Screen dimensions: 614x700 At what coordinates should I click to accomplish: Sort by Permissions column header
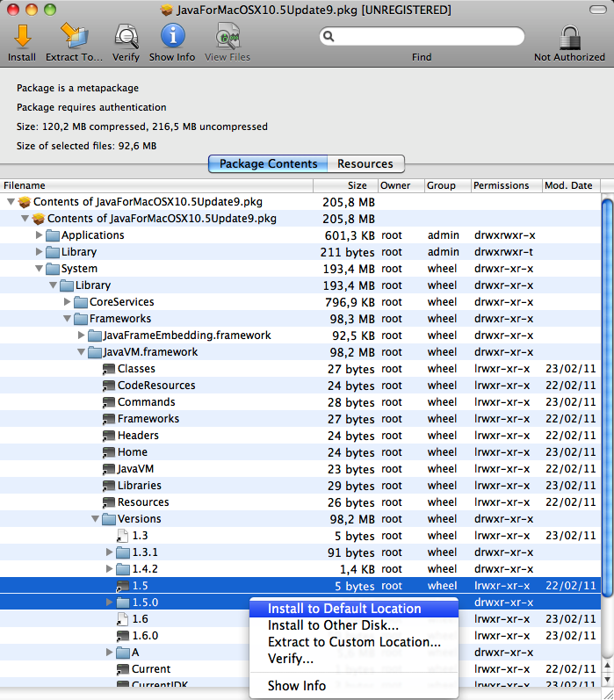[x=506, y=185]
